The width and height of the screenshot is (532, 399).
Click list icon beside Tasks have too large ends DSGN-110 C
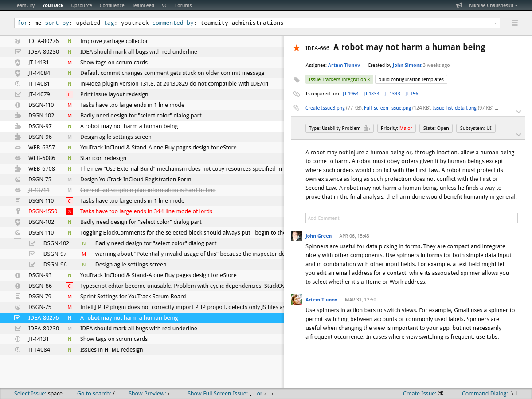(x=18, y=200)
